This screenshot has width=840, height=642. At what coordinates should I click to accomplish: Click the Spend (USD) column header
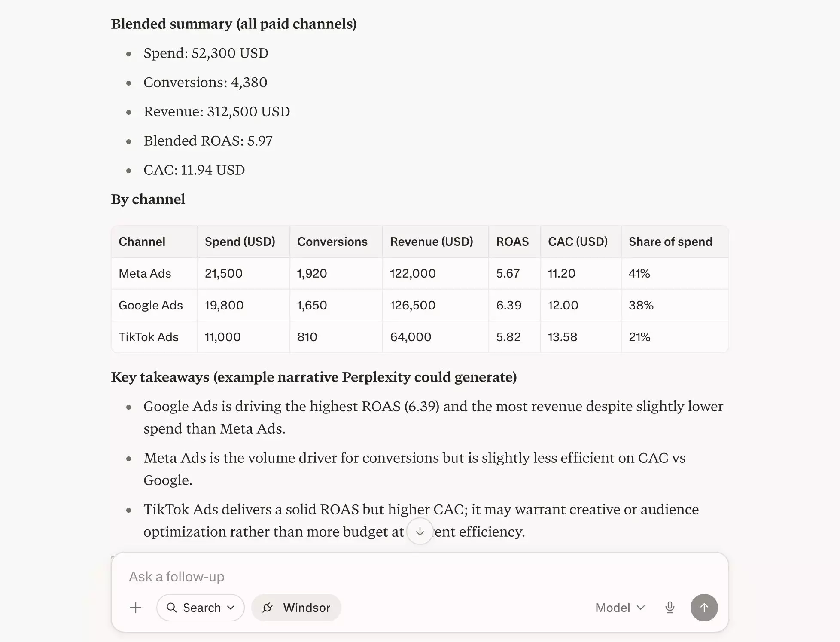[240, 242]
